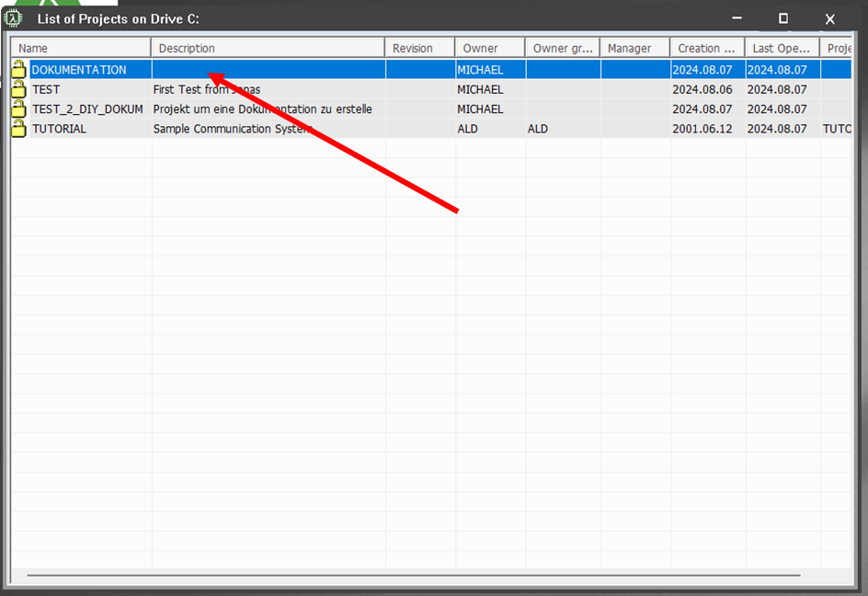
Task: Close the List of Projects window
Action: [x=829, y=18]
